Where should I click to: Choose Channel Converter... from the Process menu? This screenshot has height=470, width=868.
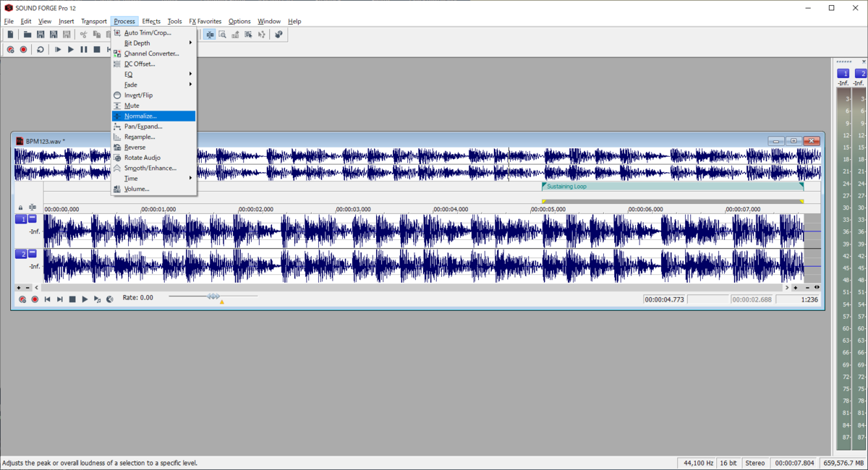(153, 54)
